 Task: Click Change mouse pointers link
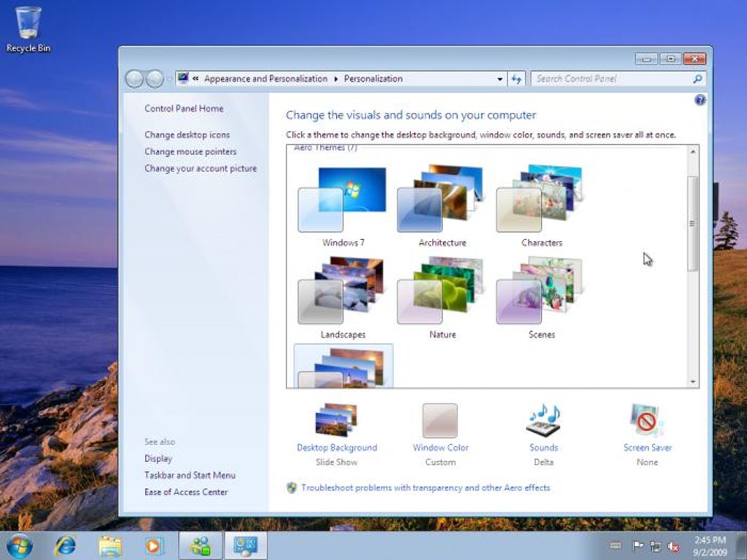[190, 152]
